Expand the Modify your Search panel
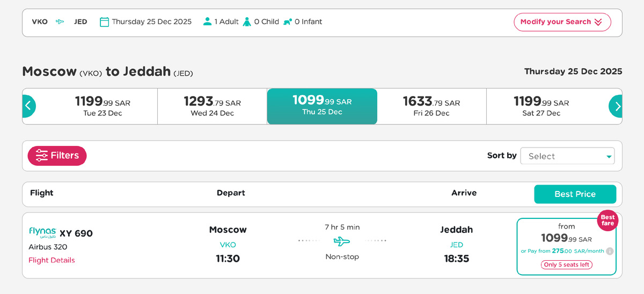Viewport: 644px width, 294px height. [x=562, y=22]
